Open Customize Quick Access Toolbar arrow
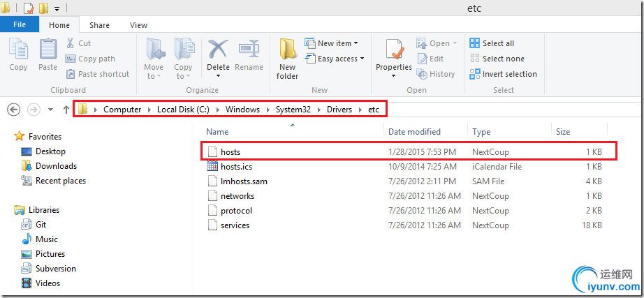The image size is (644, 298). point(57,8)
